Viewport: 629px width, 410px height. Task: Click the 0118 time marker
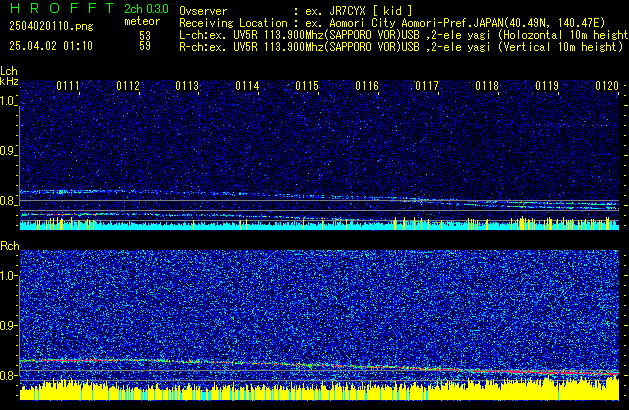pyautogui.click(x=487, y=86)
